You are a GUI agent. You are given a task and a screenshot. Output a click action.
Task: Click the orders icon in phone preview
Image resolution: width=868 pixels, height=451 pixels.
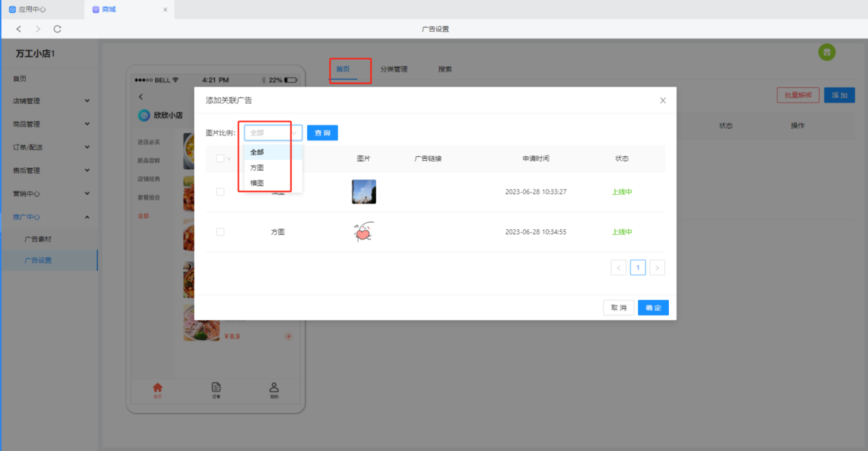click(x=216, y=389)
